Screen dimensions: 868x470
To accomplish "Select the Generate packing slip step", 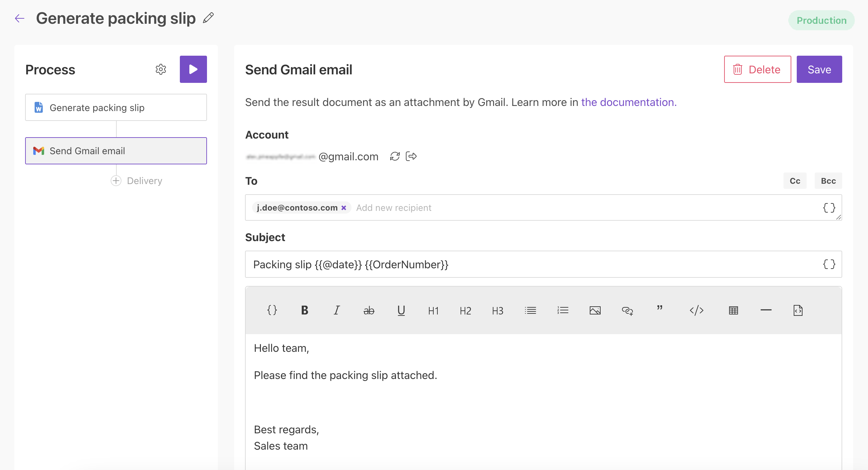I will pos(116,108).
